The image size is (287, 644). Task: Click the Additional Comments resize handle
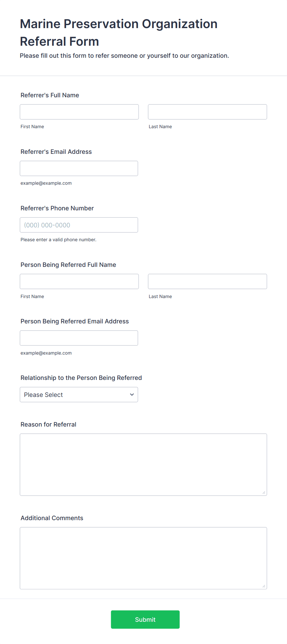coord(264,586)
